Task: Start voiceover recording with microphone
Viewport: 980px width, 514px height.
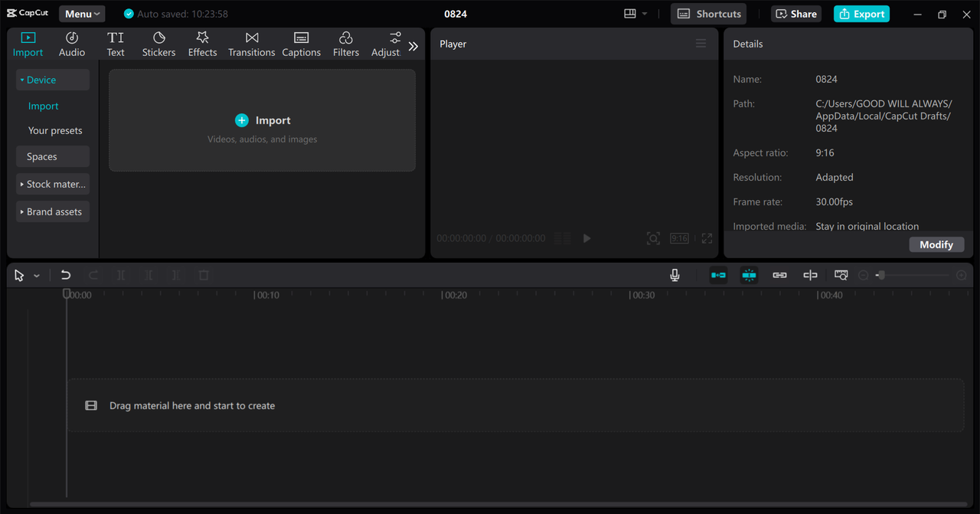Action: point(675,275)
